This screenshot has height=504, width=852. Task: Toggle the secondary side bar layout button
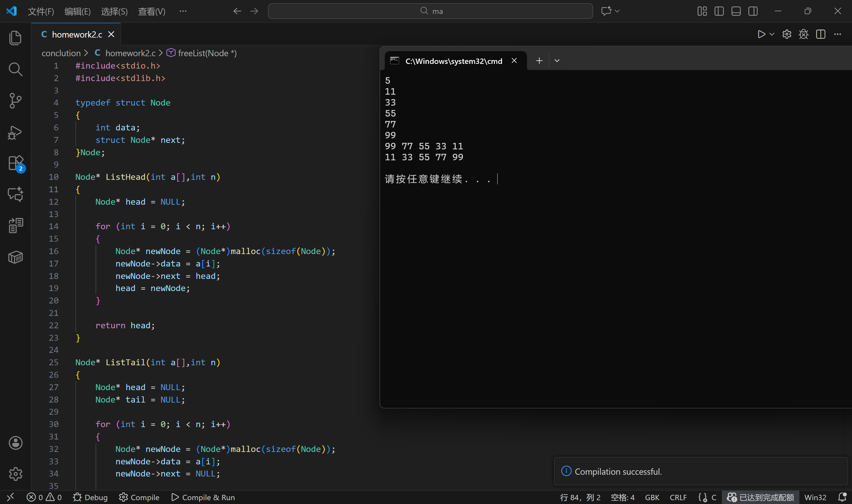click(x=753, y=11)
